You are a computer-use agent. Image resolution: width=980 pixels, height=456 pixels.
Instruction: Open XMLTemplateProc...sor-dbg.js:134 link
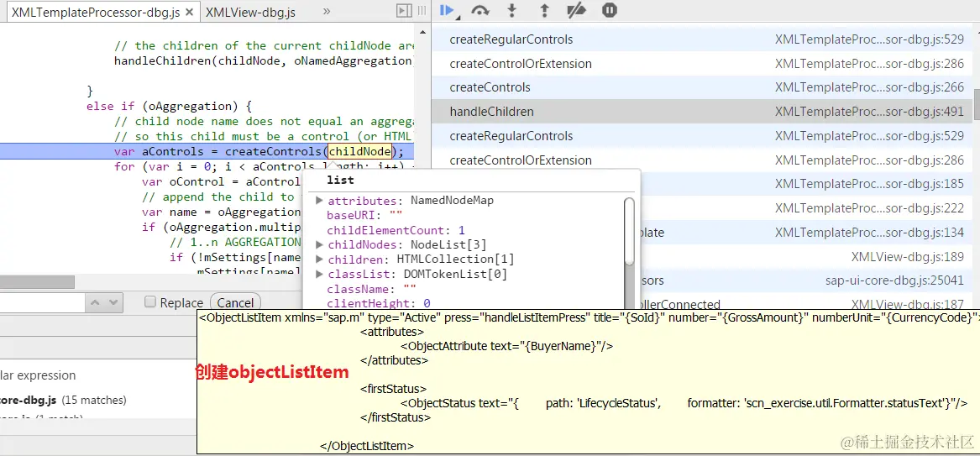[x=869, y=233]
